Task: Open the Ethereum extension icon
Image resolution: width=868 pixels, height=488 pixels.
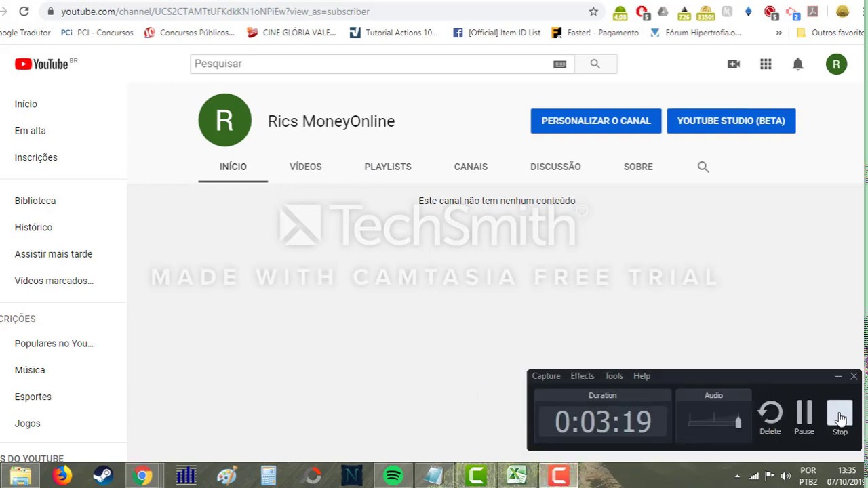Action: (x=749, y=12)
